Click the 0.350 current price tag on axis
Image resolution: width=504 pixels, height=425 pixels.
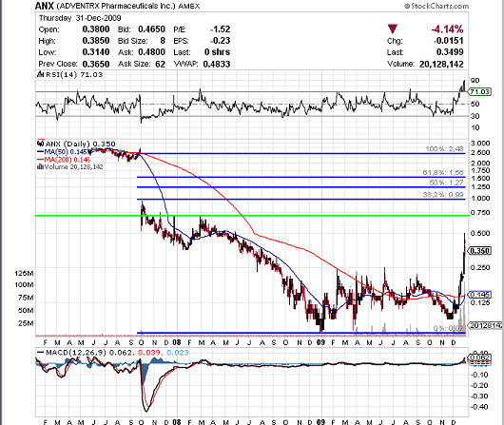pos(480,251)
